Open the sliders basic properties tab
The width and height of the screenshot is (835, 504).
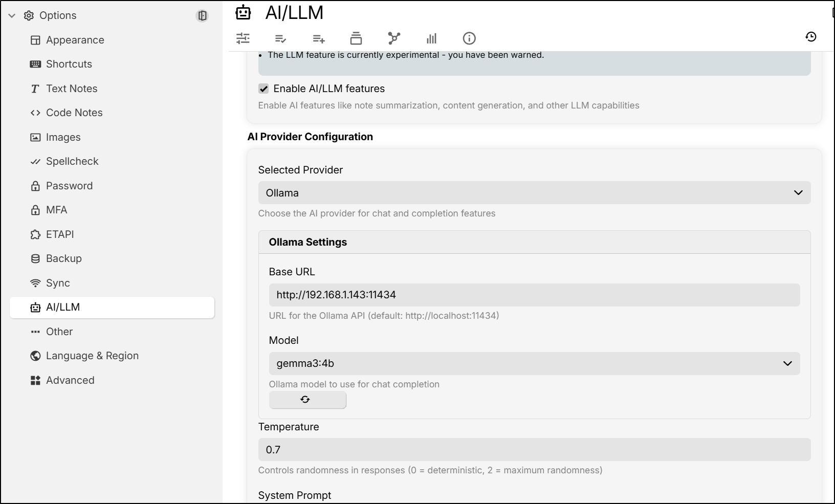[243, 38]
